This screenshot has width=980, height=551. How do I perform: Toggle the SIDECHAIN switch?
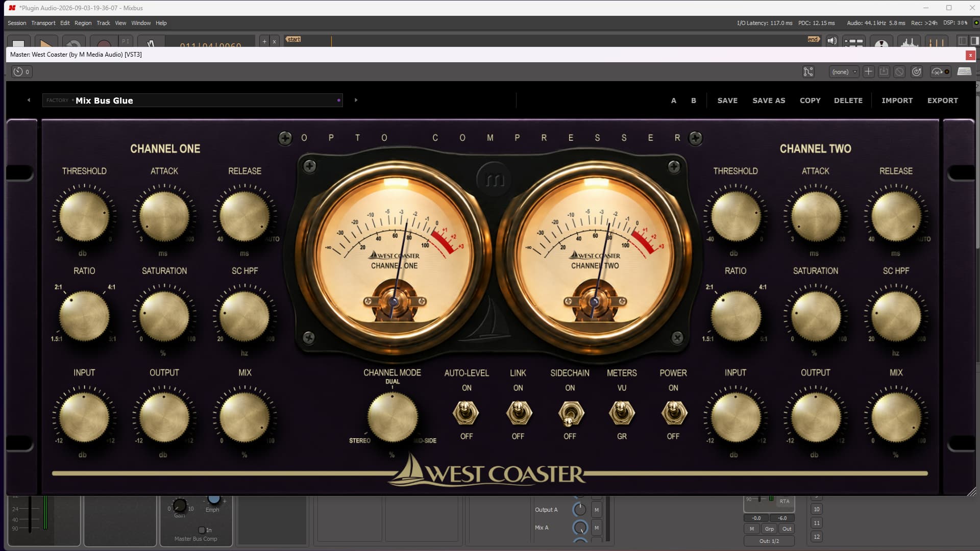[570, 413]
